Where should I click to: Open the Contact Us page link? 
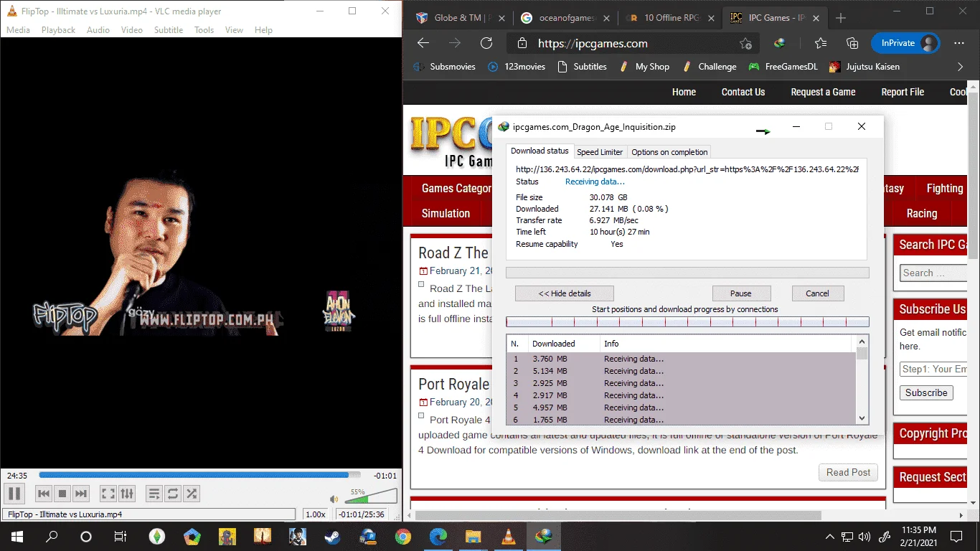point(743,92)
